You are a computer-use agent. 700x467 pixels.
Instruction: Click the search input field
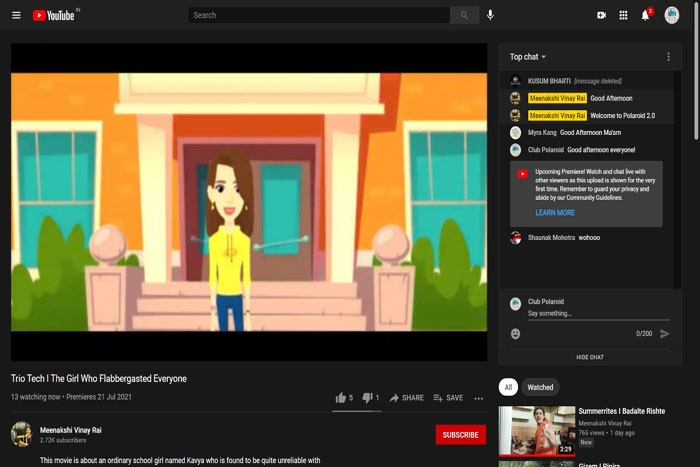[319, 15]
